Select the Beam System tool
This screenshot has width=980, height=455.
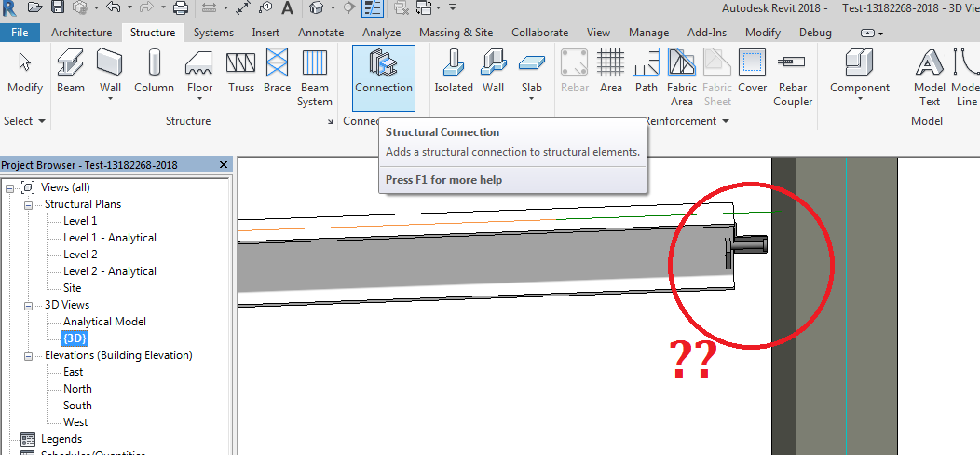click(314, 78)
